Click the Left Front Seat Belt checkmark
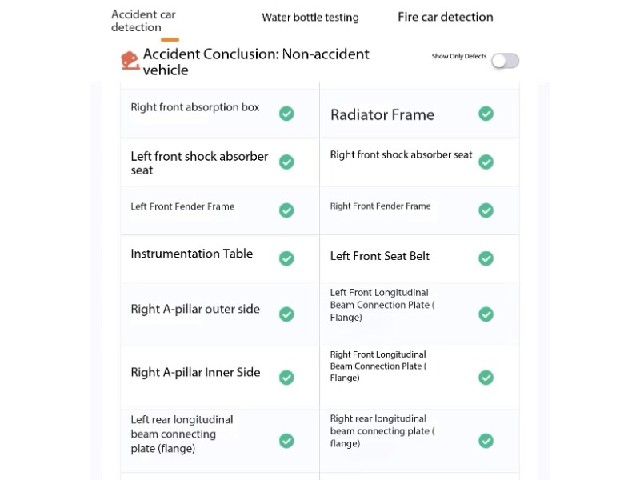 point(486,258)
